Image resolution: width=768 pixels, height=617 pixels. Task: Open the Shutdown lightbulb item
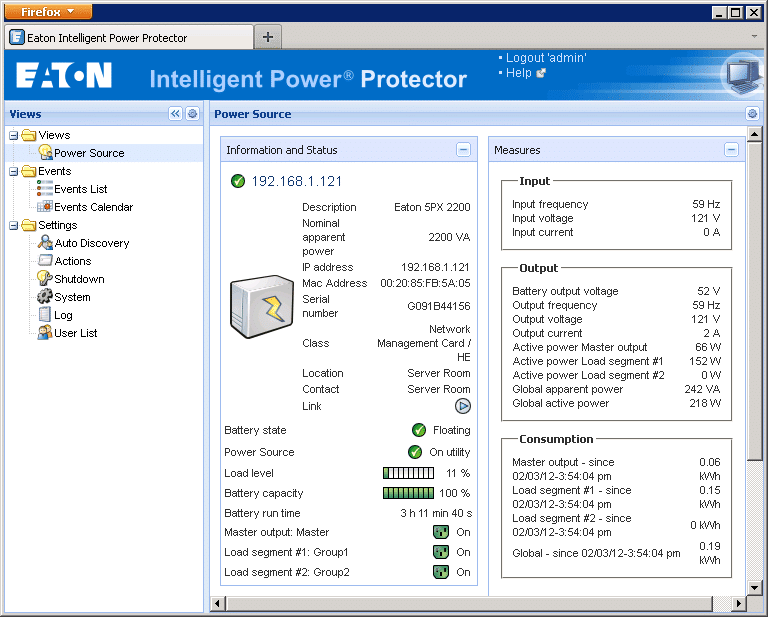coord(45,278)
